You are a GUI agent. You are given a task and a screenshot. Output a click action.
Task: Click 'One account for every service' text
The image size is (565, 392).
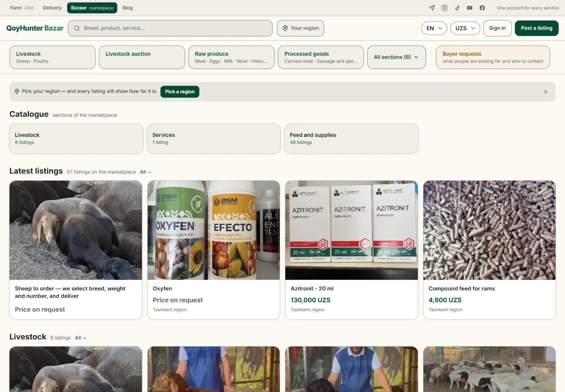(x=528, y=8)
